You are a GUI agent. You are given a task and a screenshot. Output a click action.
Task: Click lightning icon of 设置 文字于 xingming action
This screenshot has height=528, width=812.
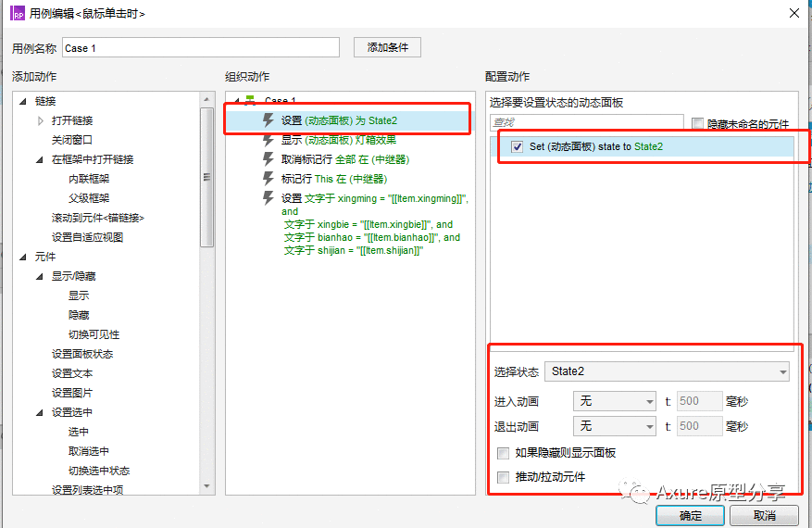(268, 198)
